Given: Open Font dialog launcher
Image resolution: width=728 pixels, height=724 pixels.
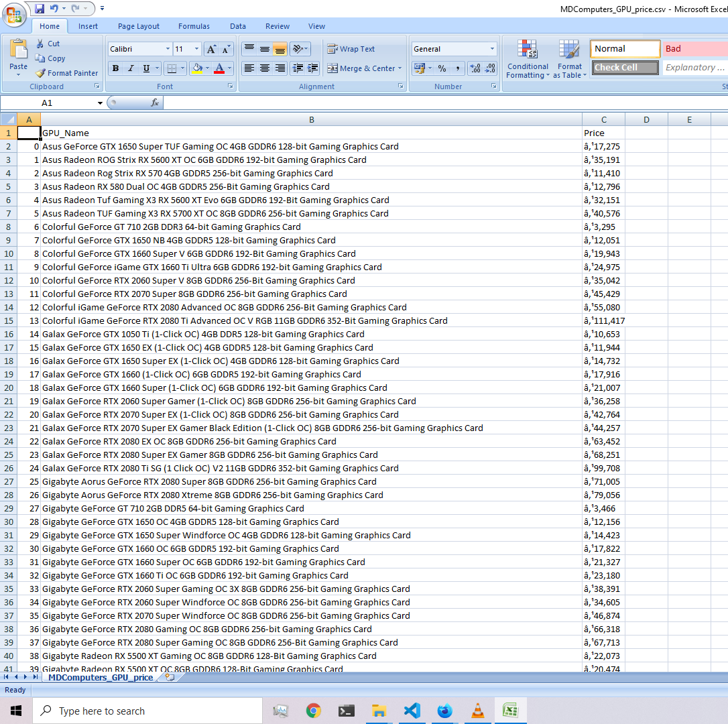Looking at the screenshot, I should click(x=231, y=86).
